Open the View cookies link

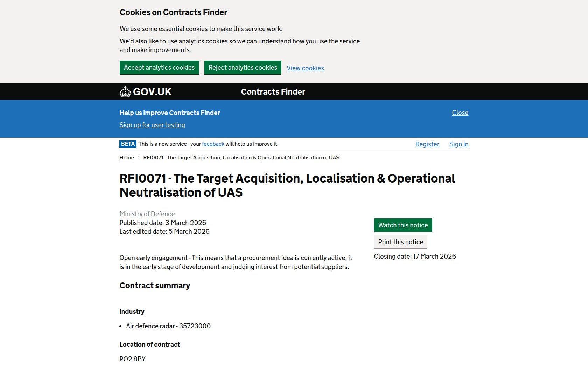305,68
